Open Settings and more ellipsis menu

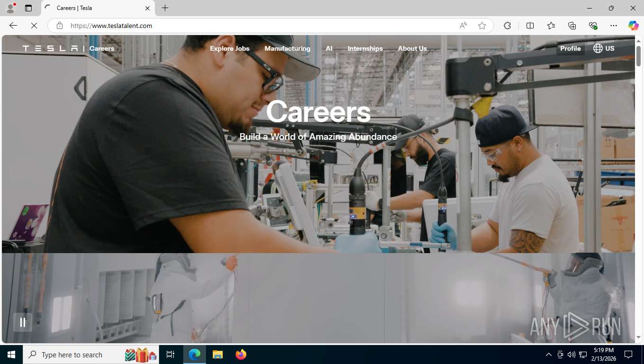(614, 26)
